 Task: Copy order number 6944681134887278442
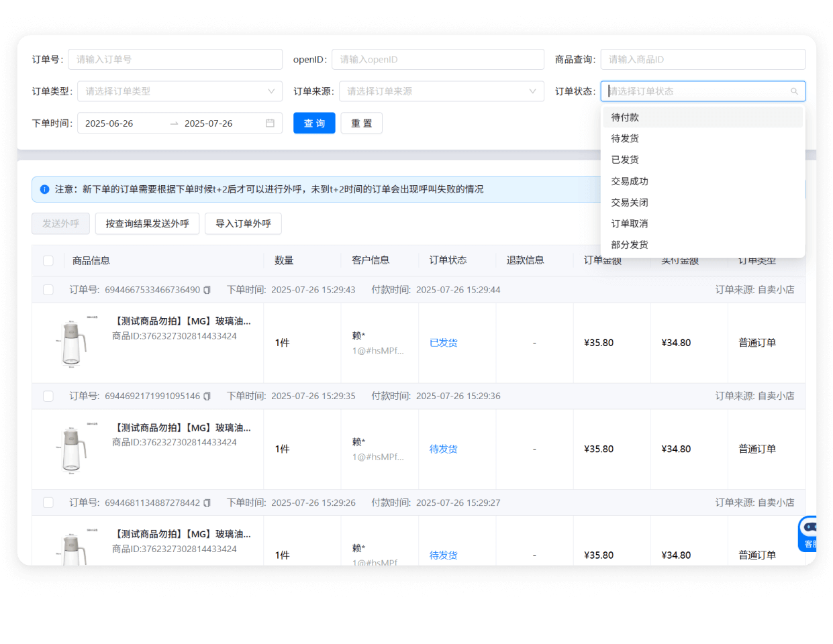(207, 503)
